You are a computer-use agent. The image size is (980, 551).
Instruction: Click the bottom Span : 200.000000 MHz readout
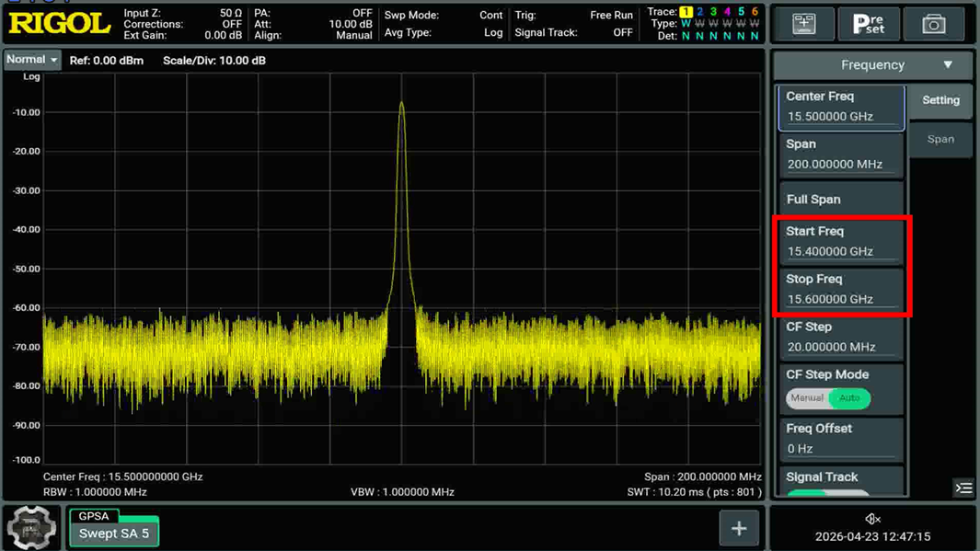point(702,476)
